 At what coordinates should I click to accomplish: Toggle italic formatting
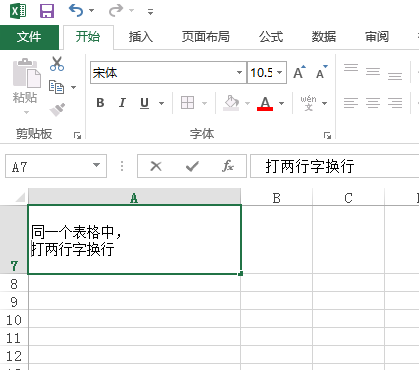click(122, 103)
